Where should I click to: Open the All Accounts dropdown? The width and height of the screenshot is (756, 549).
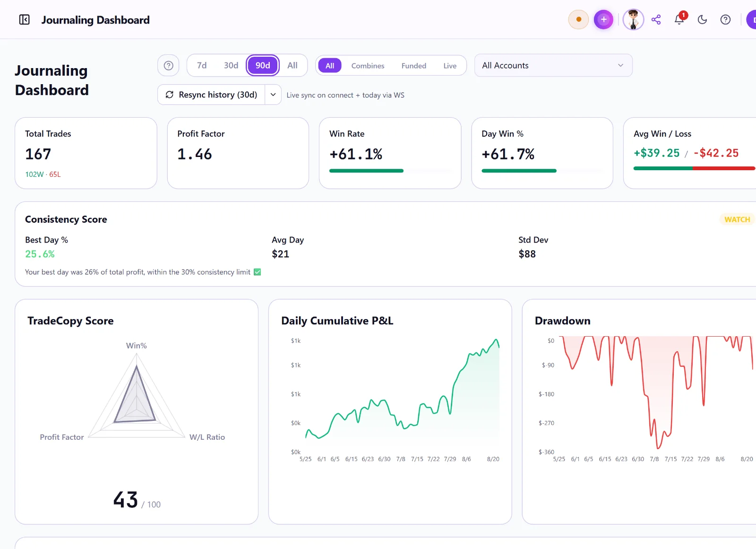553,65
